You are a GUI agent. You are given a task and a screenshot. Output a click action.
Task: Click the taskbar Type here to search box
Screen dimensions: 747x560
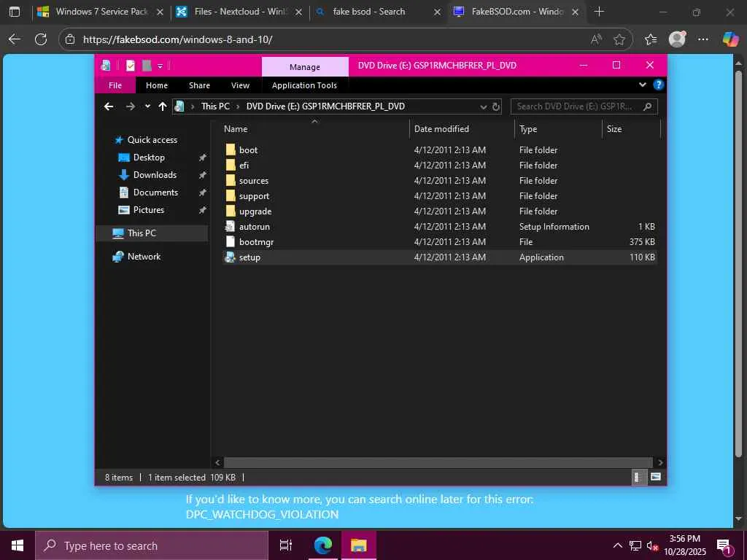[x=152, y=545]
